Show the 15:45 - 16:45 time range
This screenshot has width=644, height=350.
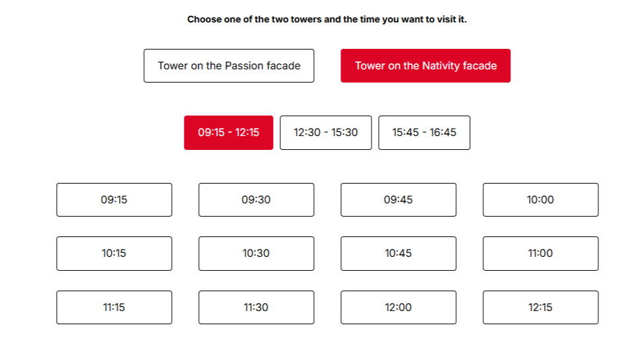[424, 133]
